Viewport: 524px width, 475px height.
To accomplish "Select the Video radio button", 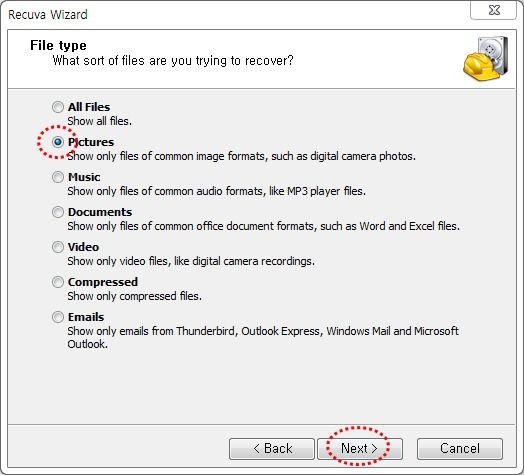I will click(58, 247).
